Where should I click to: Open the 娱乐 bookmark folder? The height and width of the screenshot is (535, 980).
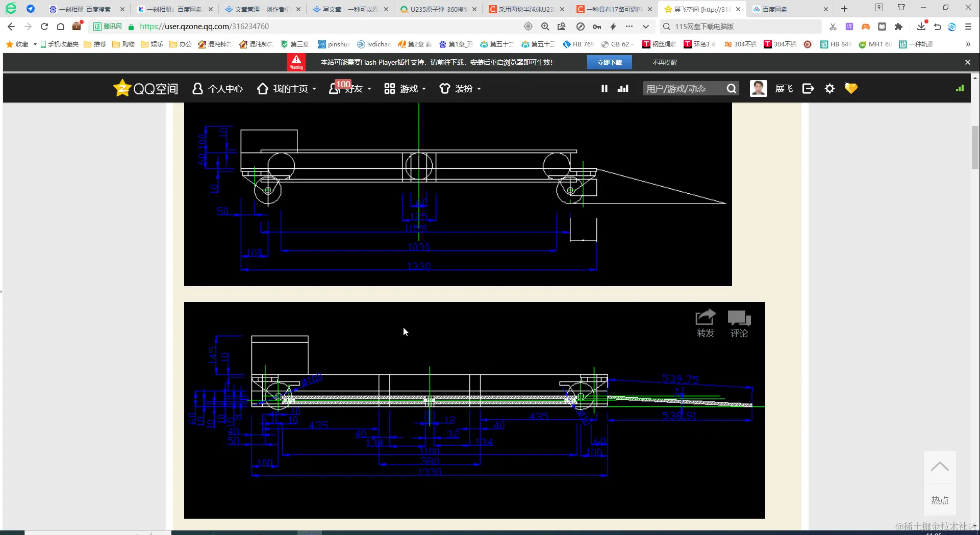pos(152,44)
